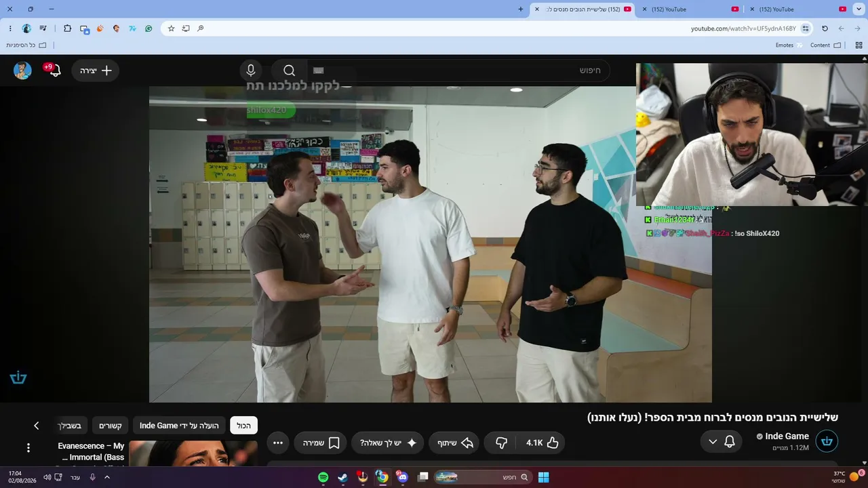Click the Grammarly extension icon
868x488 pixels.
[149, 28]
